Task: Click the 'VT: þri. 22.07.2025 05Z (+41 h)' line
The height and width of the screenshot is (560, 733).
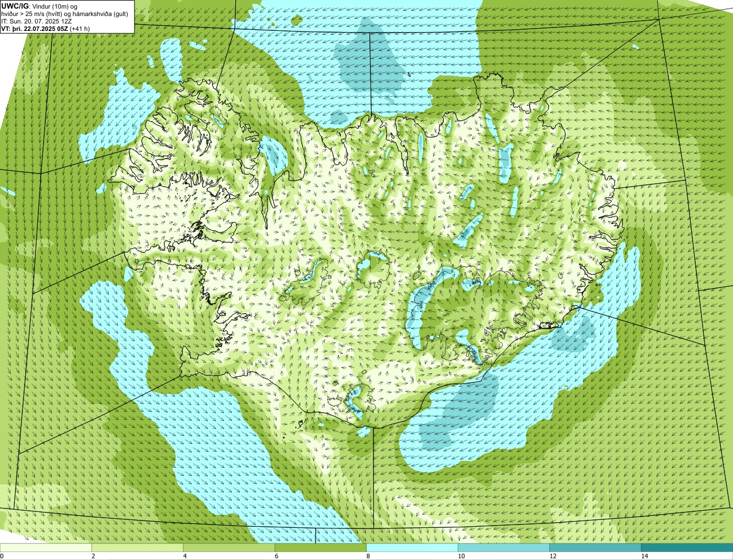Action: tap(45, 29)
